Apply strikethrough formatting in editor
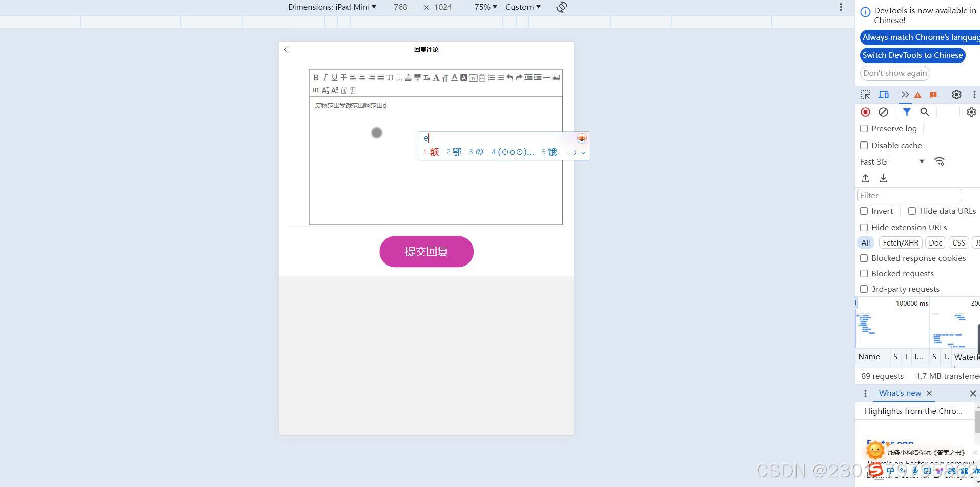Image resolution: width=980 pixels, height=487 pixels. point(343,78)
